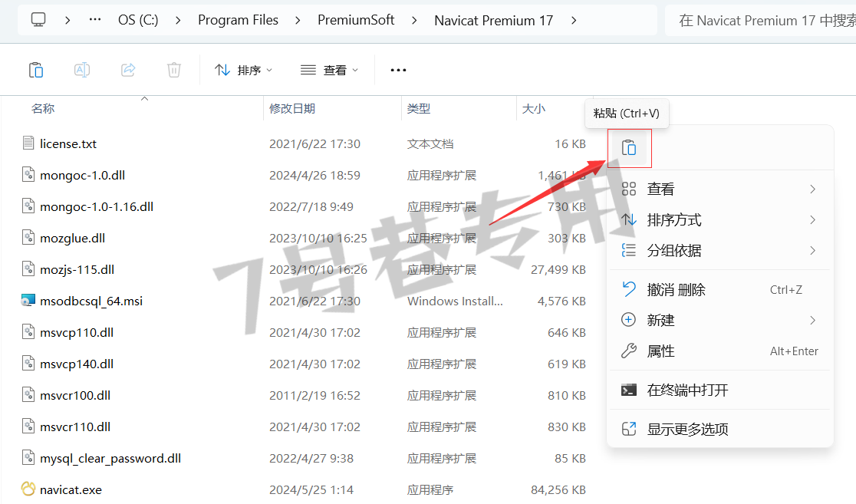Viewport: 856px width, 504px height.
Task: Open the 新建 submenu in context menu
Action: [720, 320]
